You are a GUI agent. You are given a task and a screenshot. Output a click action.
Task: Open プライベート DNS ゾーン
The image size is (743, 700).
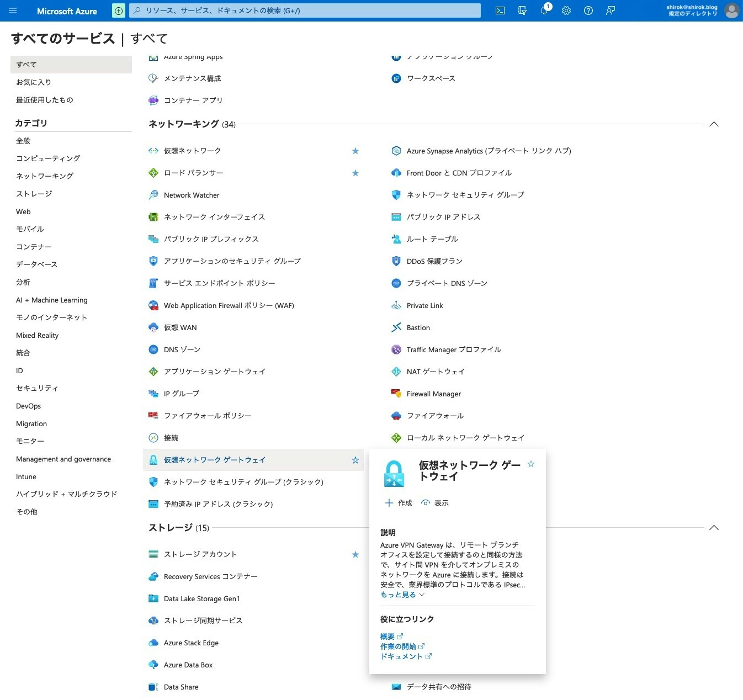point(447,283)
